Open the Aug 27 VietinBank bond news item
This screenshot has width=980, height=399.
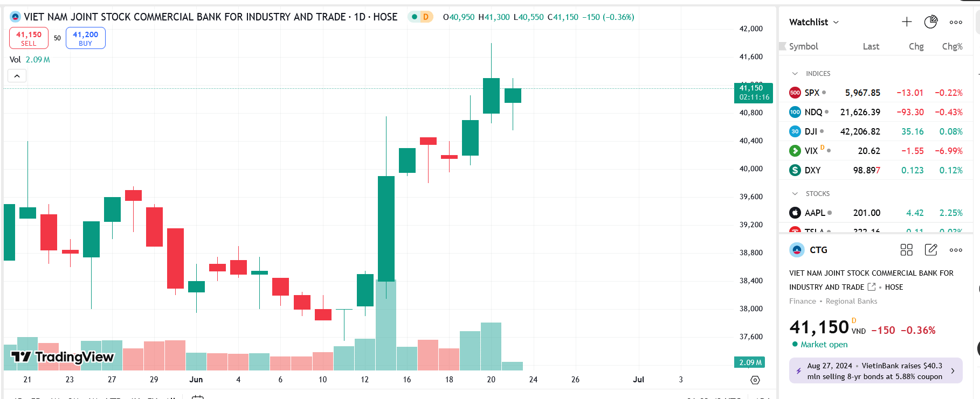pos(875,370)
